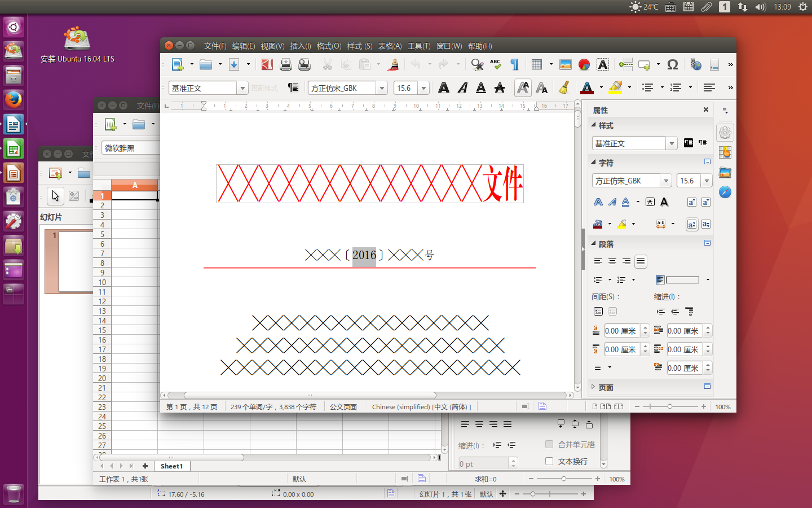Click the 100% zoom percentage in Writer
Image resolution: width=812 pixels, height=508 pixels.
coord(723,407)
